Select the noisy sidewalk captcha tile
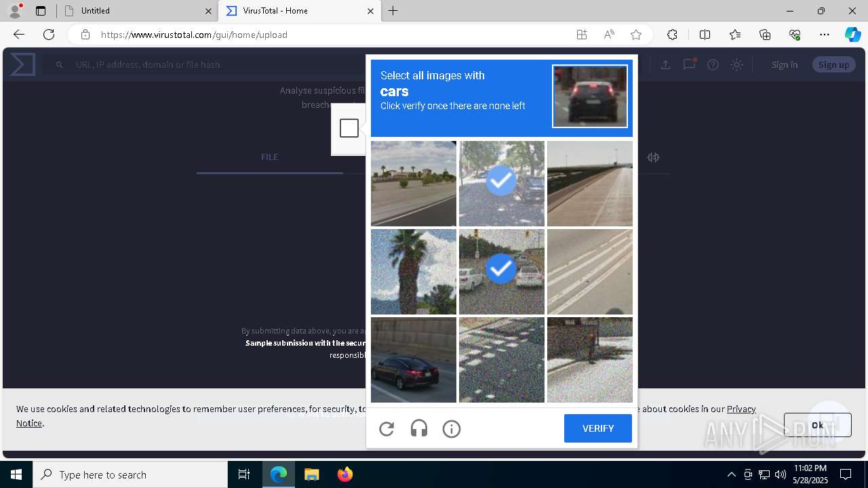This screenshot has height=488, width=868. (590, 360)
